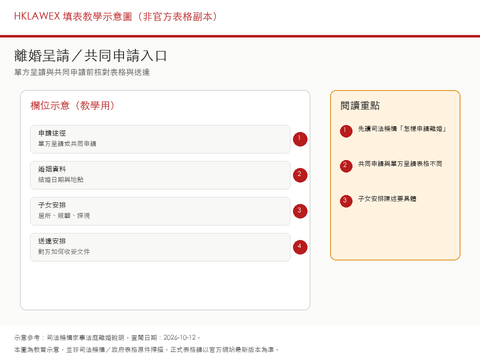Image resolution: width=480 pixels, height=360 pixels.
Task: Click the footer reference line with date 2026-10-12
Action: (107, 338)
